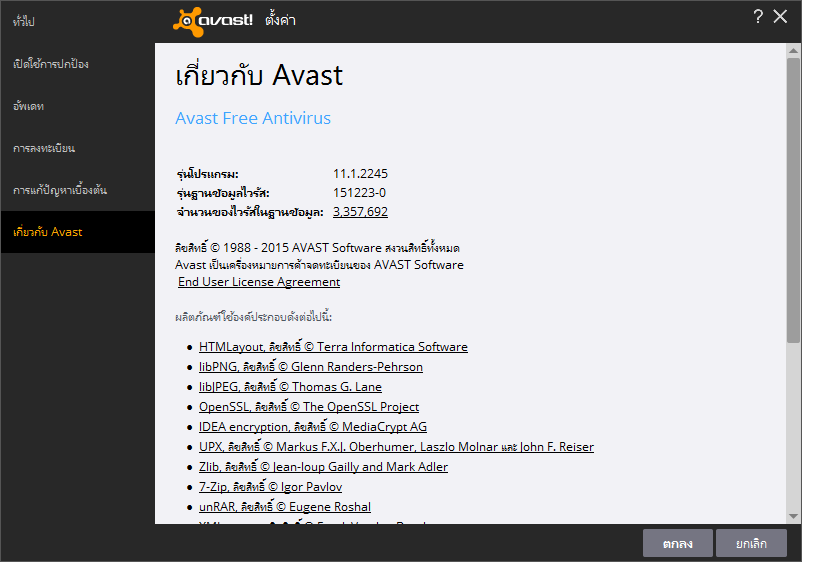Select เกี่ยวกับ Avast sidebar item

click(x=77, y=232)
